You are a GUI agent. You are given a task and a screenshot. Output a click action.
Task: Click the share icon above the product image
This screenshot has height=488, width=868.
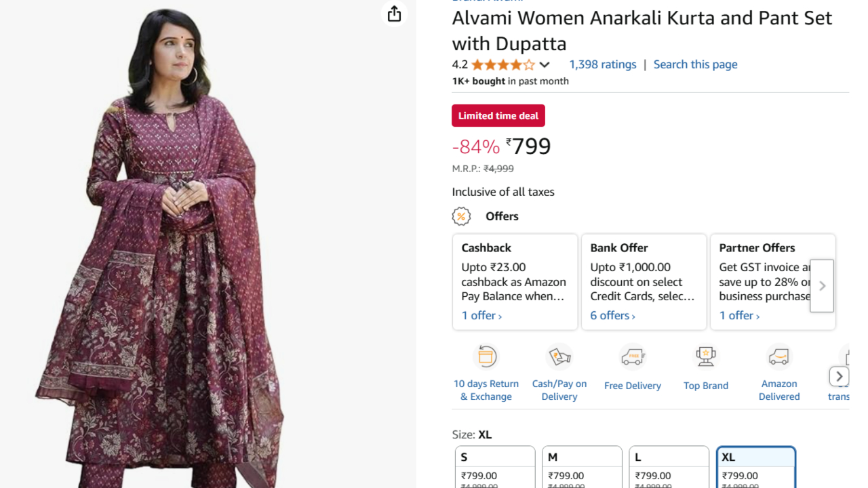[394, 14]
